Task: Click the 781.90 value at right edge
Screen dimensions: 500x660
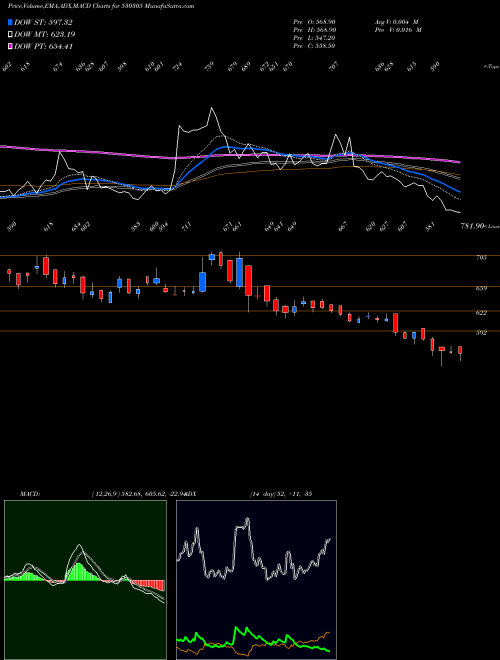Action: pos(473,226)
